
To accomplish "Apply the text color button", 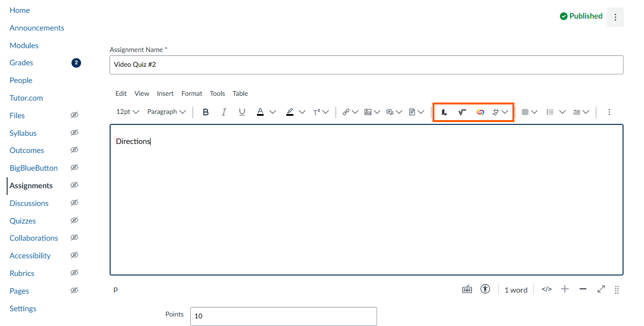I will pos(260,112).
